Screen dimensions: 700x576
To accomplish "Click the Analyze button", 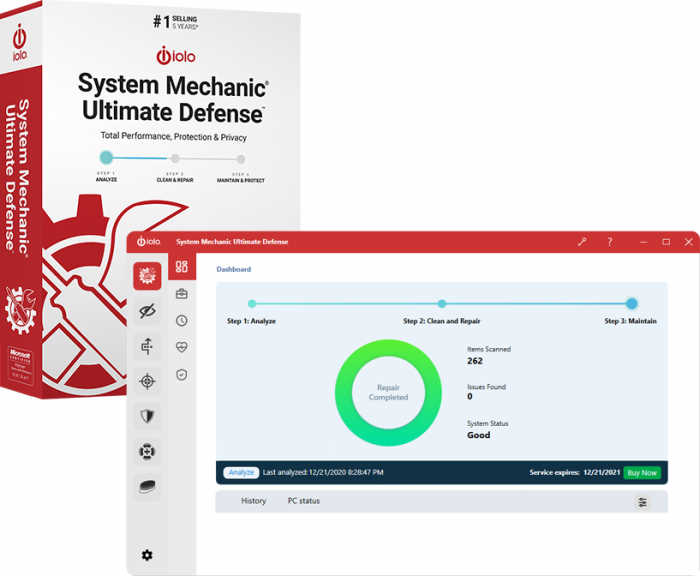I will [x=241, y=472].
